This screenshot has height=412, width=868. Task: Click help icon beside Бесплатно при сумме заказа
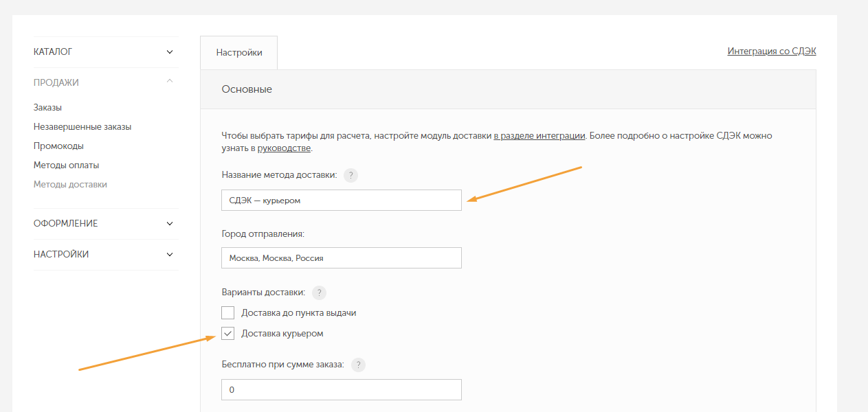click(x=358, y=365)
